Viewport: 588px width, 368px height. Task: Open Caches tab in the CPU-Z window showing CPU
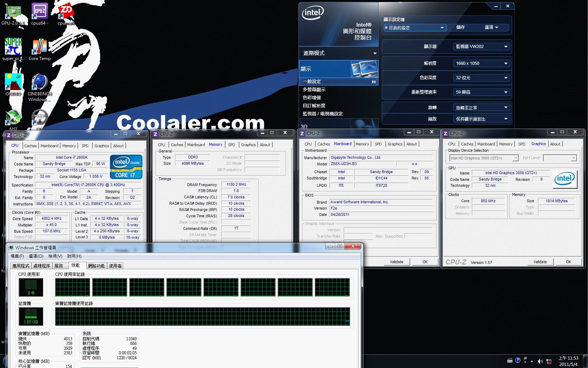pyautogui.click(x=30, y=146)
